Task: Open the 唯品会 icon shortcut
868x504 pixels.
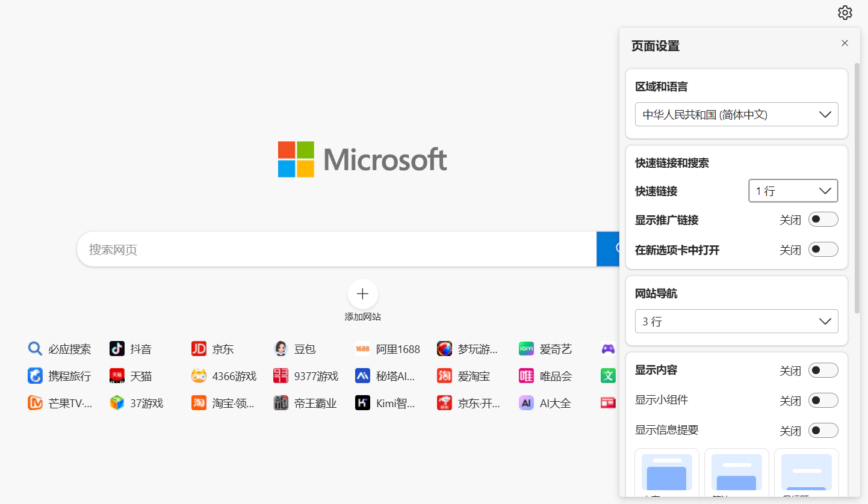Action: click(x=526, y=376)
